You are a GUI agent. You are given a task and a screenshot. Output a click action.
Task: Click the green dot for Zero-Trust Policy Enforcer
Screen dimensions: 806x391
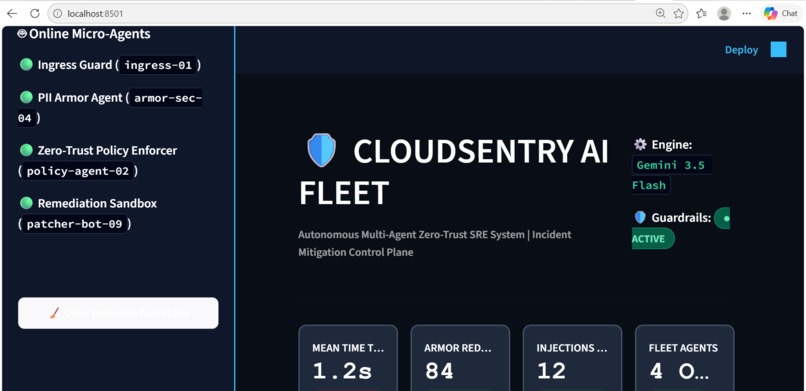tap(26, 150)
